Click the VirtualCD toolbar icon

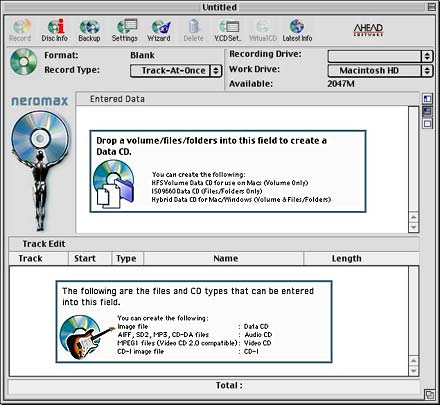coord(263,30)
